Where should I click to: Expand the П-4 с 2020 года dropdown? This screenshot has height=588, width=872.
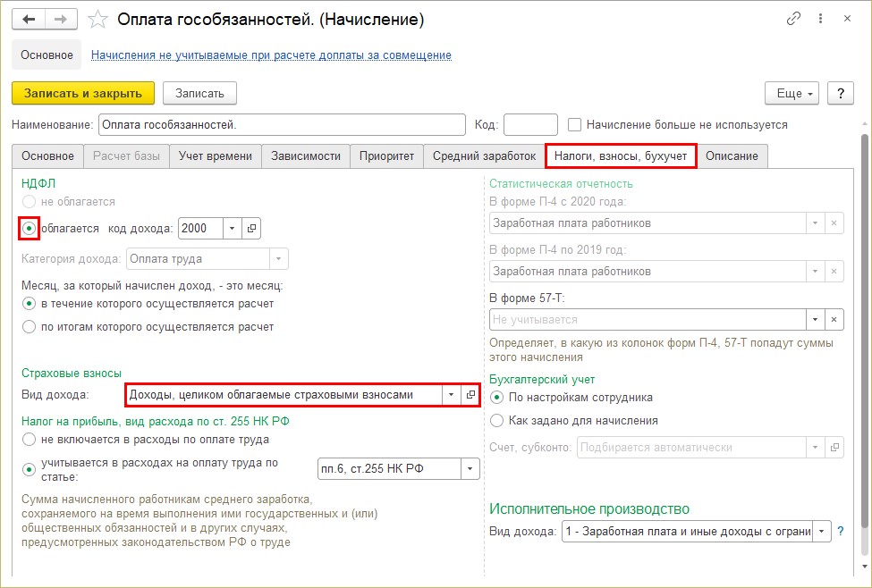[x=815, y=223]
